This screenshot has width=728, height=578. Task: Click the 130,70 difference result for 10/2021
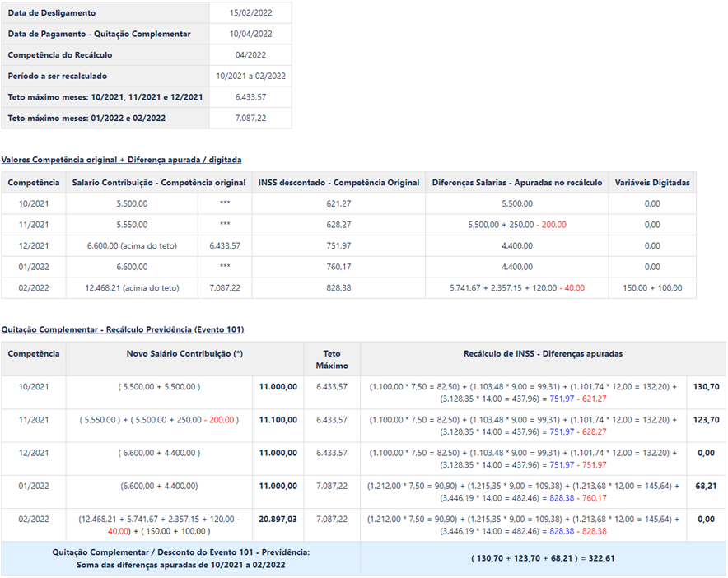(707, 386)
